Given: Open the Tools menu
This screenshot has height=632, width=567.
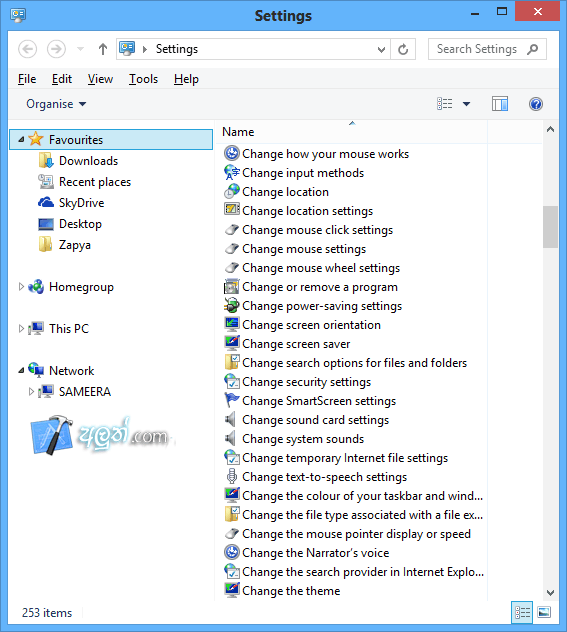Looking at the screenshot, I should [x=143, y=79].
